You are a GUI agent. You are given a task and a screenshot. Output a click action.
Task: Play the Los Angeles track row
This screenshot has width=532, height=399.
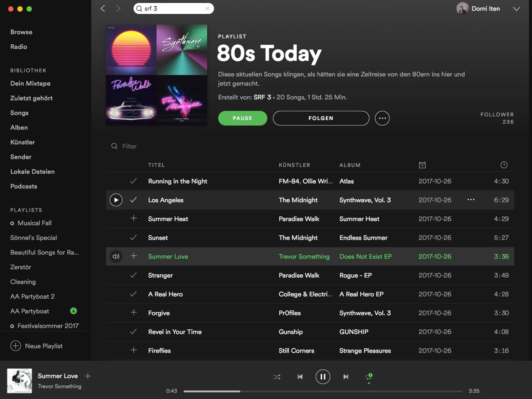pos(116,200)
